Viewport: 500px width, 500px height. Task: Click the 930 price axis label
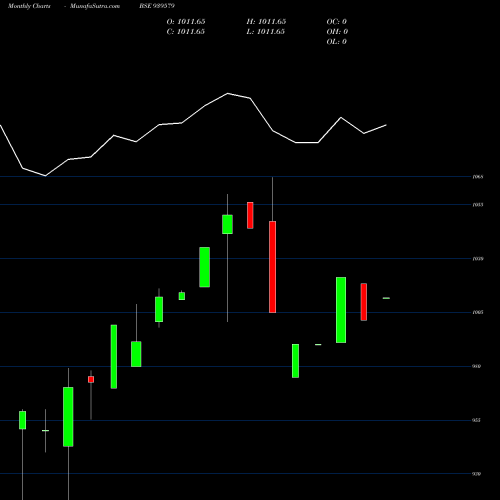[x=477, y=474]
